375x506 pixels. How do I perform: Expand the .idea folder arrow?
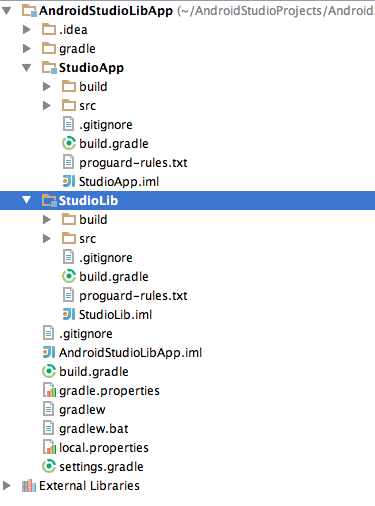click(x=27, y=30)
